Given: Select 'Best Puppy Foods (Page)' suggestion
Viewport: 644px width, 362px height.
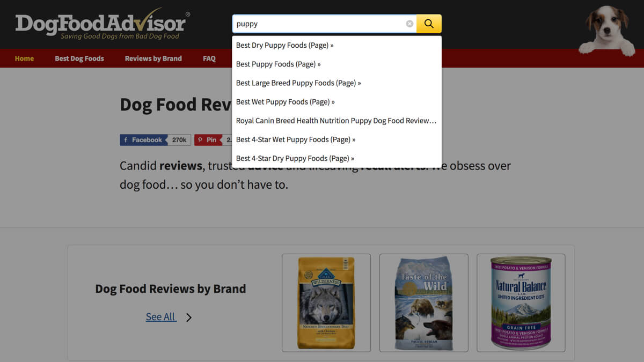Looking at the screenshot, I should (337, 64).
